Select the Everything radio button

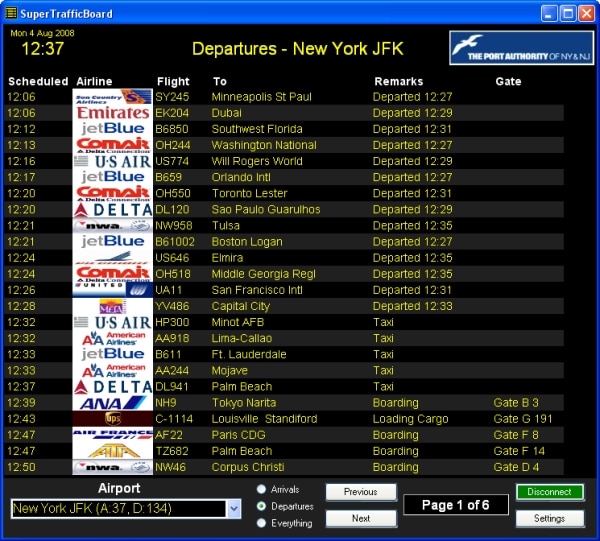[262, 523]
